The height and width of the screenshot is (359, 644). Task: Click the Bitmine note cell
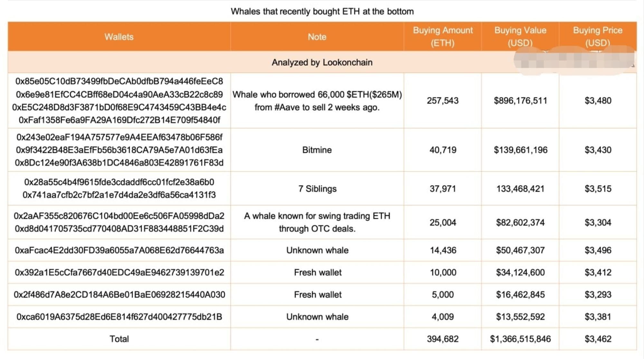tap(317, 150)
